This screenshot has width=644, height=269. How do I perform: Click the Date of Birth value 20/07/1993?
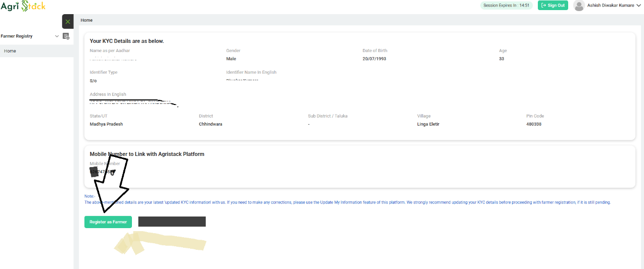click(x=375, y=59)
